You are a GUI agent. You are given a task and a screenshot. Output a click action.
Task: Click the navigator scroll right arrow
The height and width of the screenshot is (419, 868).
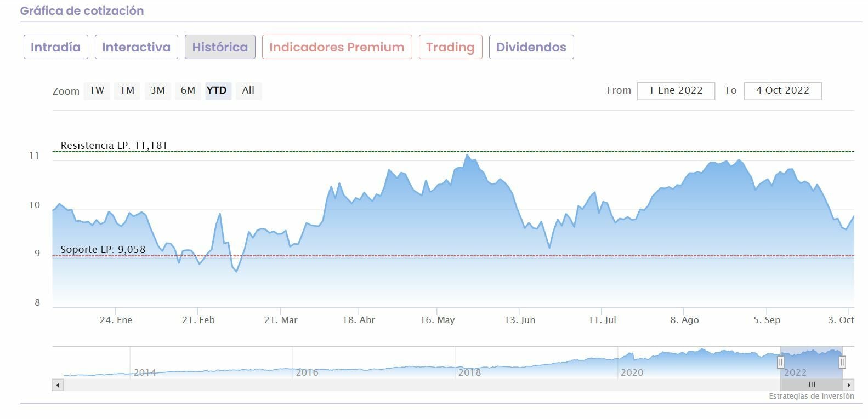pos(849,385)
